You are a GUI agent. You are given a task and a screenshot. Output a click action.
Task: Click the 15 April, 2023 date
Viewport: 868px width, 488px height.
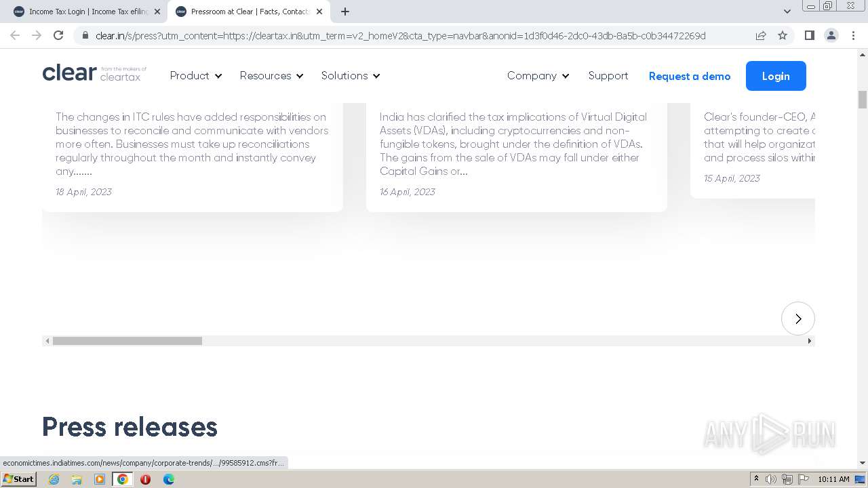(x=732, y=178)
